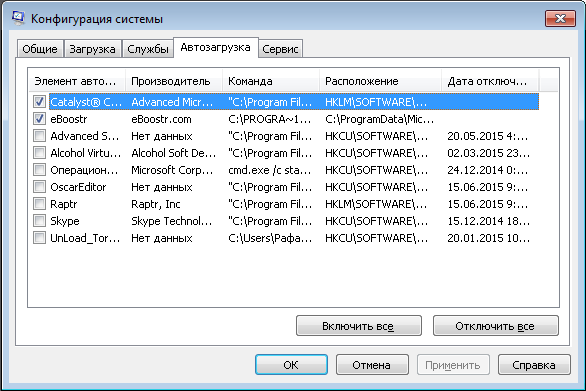Viewport: 586px width, 391px height.
Task: Click the eBoostr.com manufacturer cell
Action: (161, 119)
